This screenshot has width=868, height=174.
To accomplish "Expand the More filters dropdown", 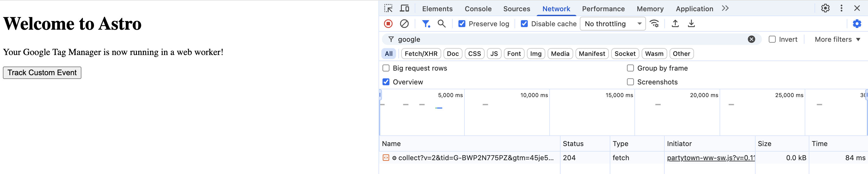I will (x=837, y=39).
